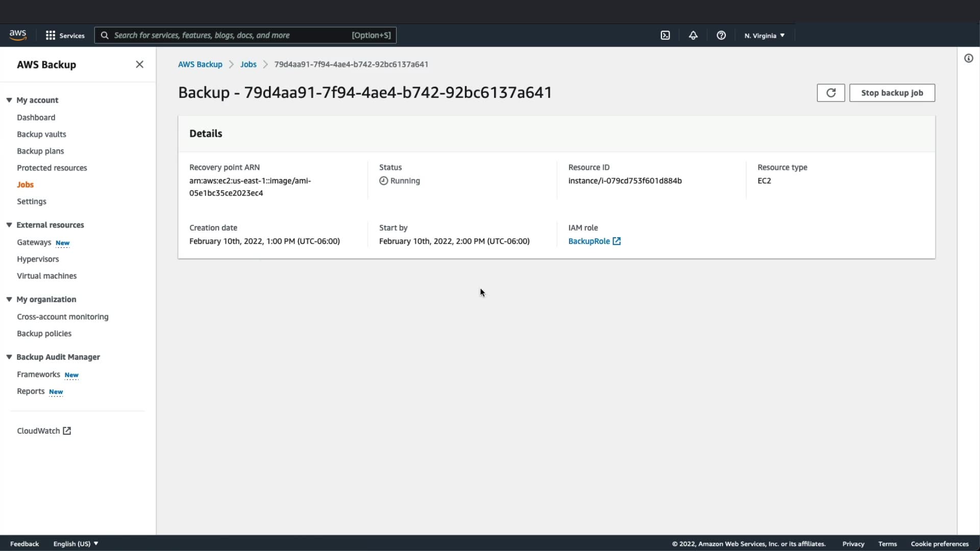Close the AWS Backup sidebar

coord(139,64)
